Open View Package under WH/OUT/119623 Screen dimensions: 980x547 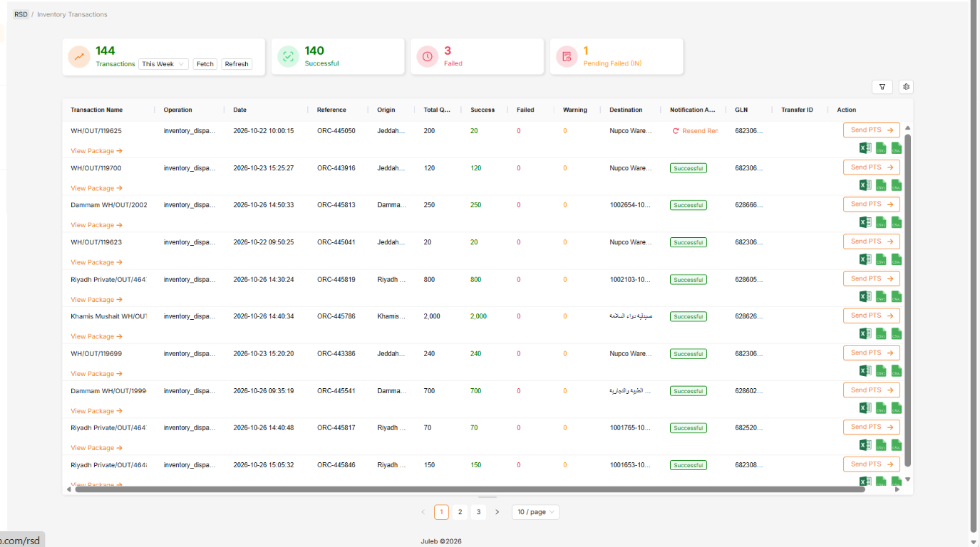point(97,262)
